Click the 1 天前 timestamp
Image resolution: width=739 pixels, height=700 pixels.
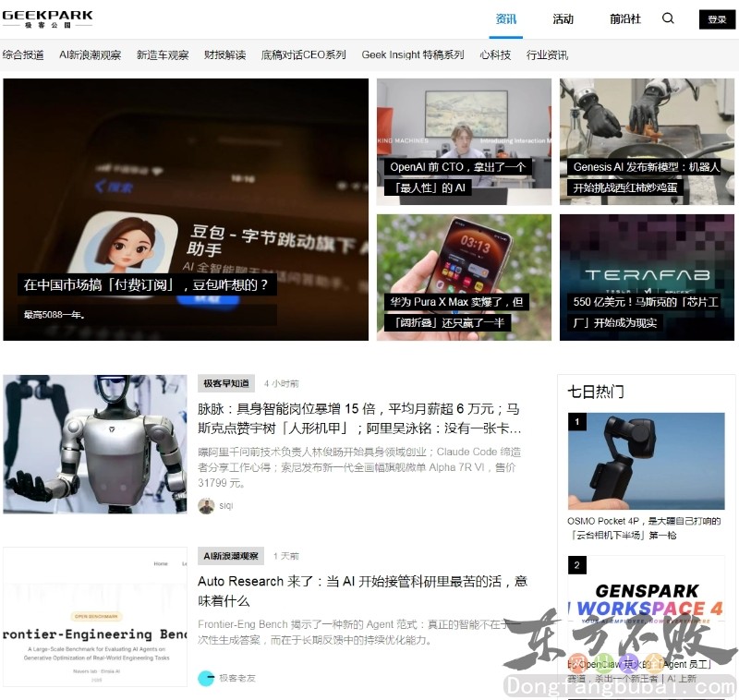pyautogui.click(x=286, y=556)
